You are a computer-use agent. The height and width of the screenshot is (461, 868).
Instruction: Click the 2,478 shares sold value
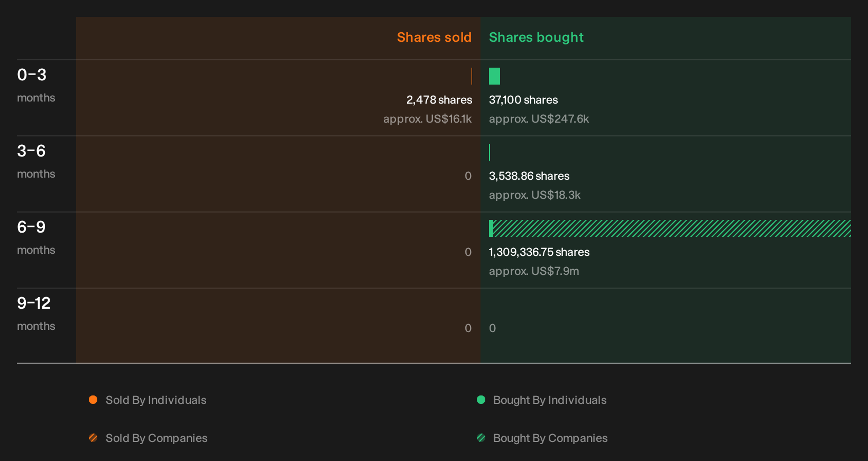(439, 100)
